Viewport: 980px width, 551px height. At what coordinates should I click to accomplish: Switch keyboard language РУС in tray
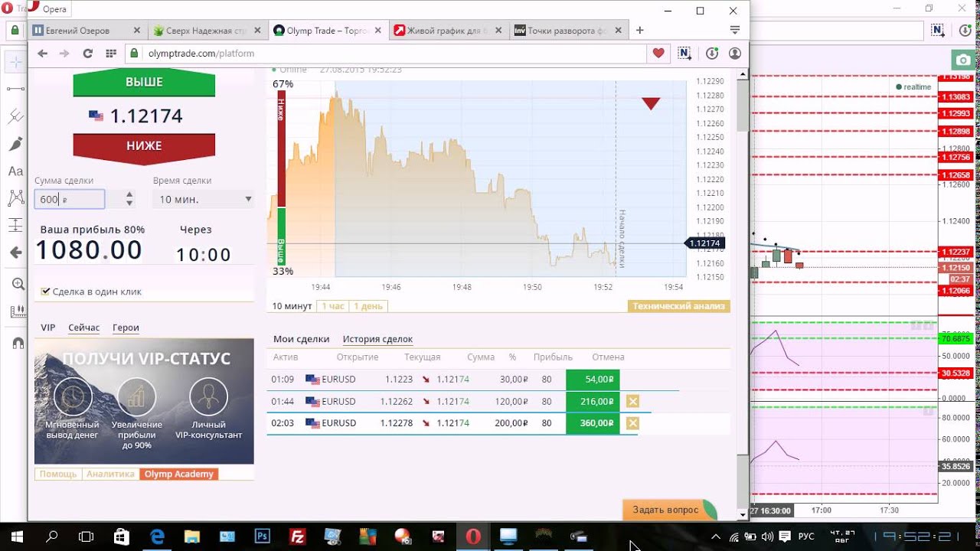tap(806, 536)
